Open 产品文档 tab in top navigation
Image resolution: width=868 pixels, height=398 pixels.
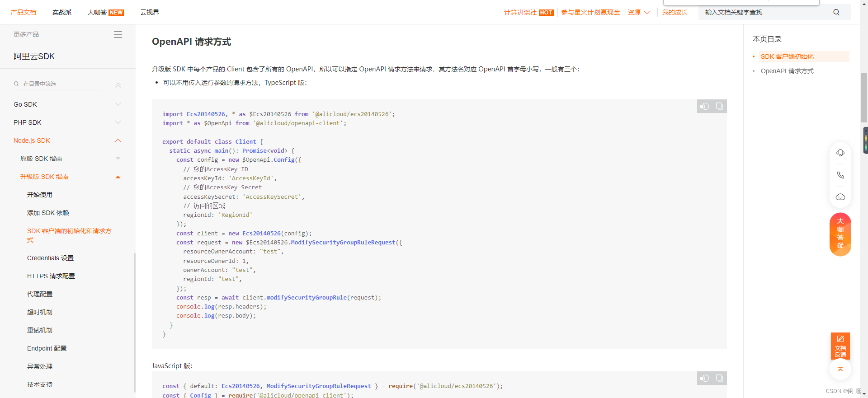(x=24, y=12)
